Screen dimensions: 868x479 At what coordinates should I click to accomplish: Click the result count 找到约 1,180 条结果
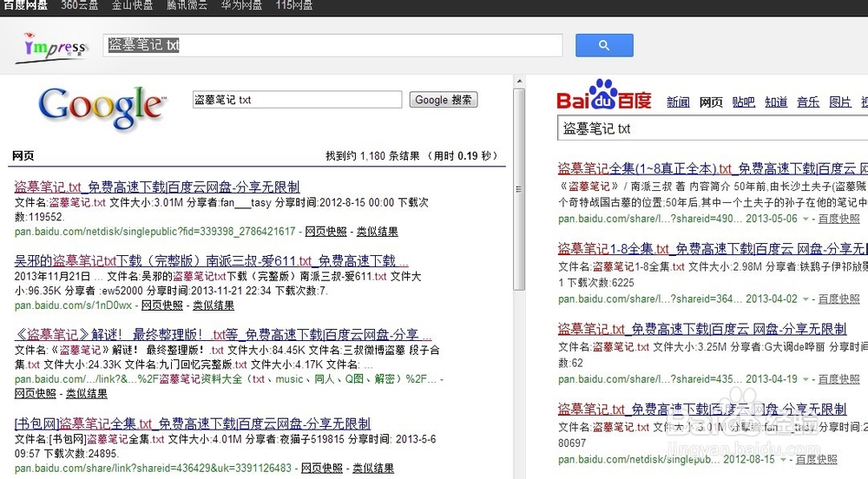[x=371, y=156]
